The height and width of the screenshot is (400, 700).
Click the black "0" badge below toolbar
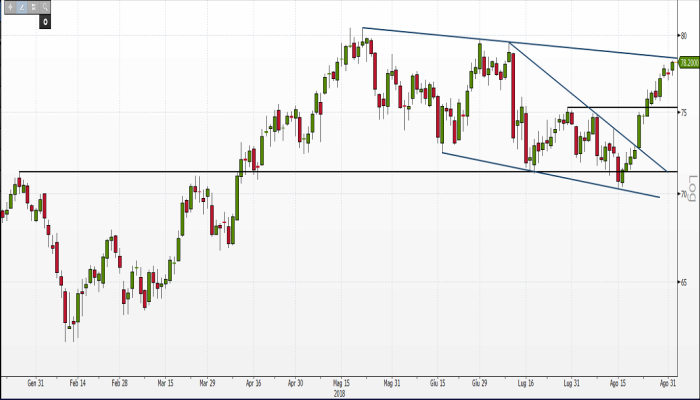point(45,21)
